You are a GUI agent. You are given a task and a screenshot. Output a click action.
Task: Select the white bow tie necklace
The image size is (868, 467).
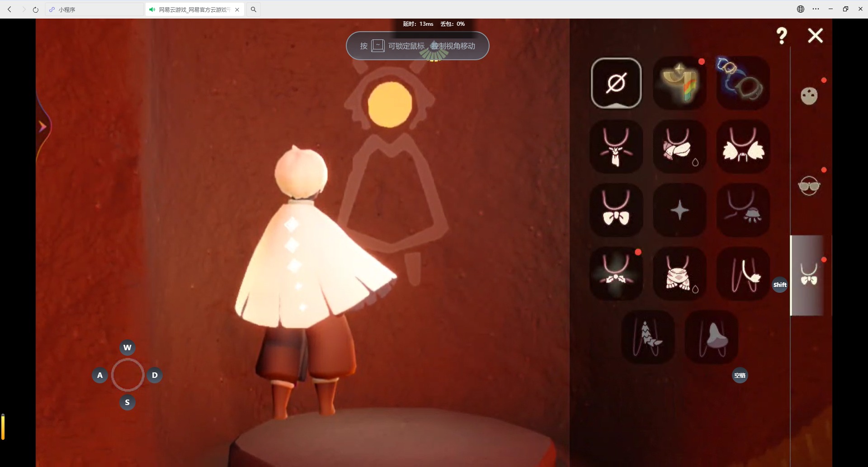point(616,210)
